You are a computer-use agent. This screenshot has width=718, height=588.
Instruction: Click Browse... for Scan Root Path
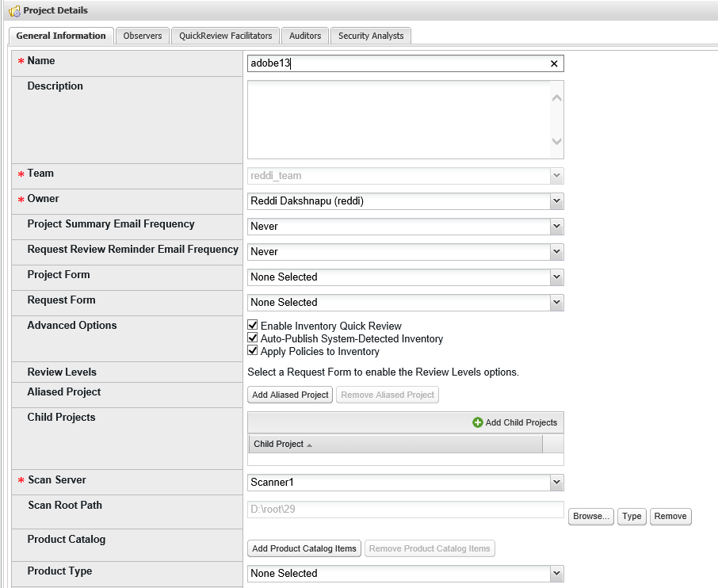click(x=590, y=517)
